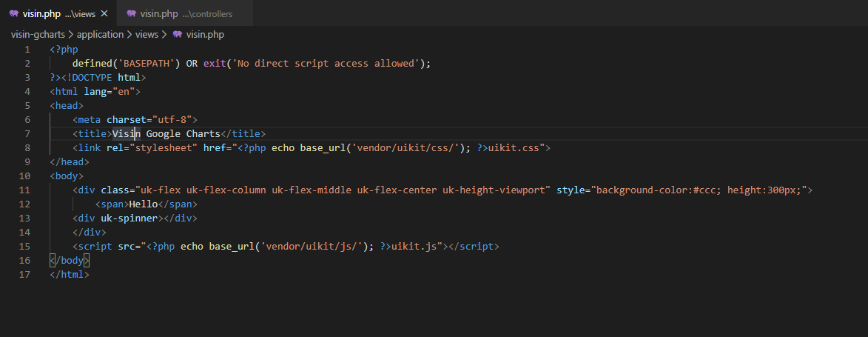
Task: Click the uk-spinner attribute on line 13
Action: pyautogui.click(x=129, y=218)
